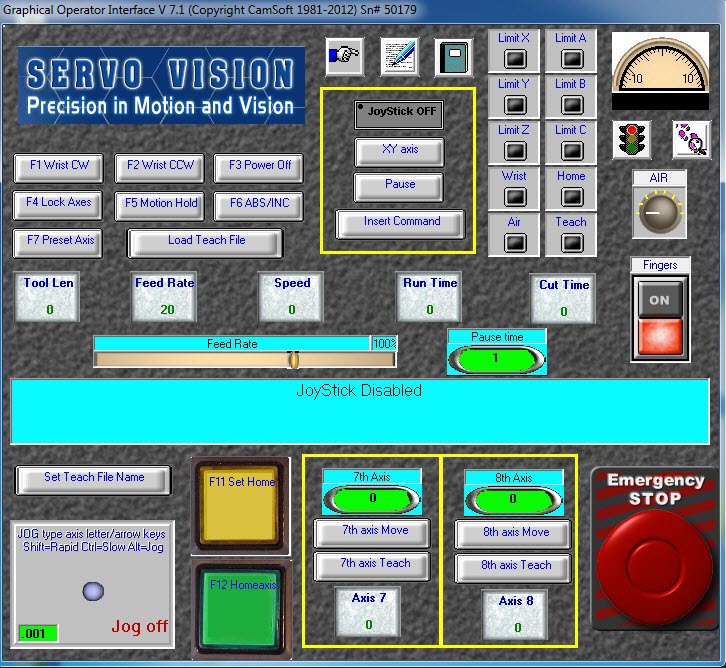Click 7th axis Teach
The image size is (726, 668).
point(372,566)
